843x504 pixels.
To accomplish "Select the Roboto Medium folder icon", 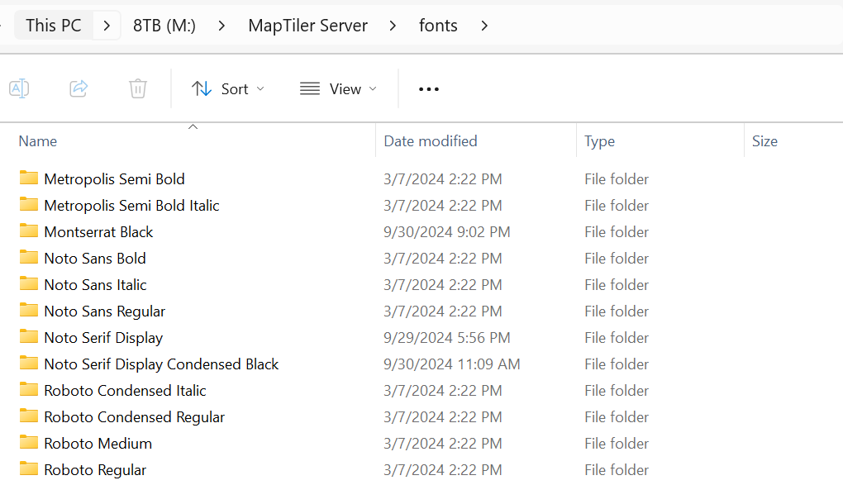I will (29, 443).
